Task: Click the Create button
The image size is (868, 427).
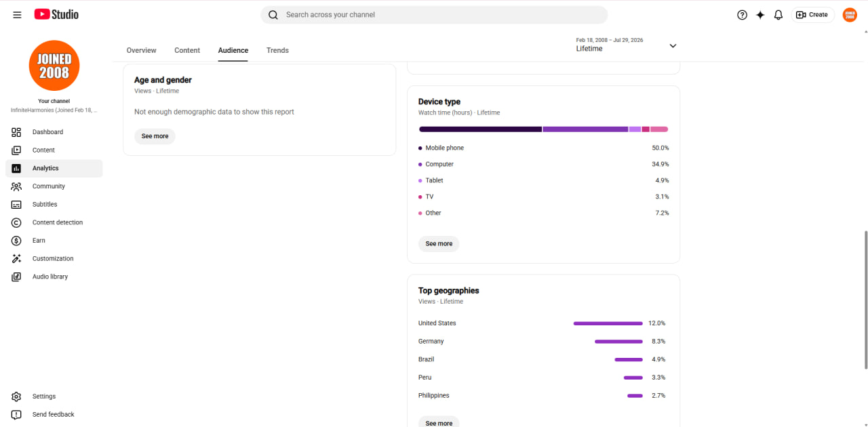Action: [x=812, y=15]
